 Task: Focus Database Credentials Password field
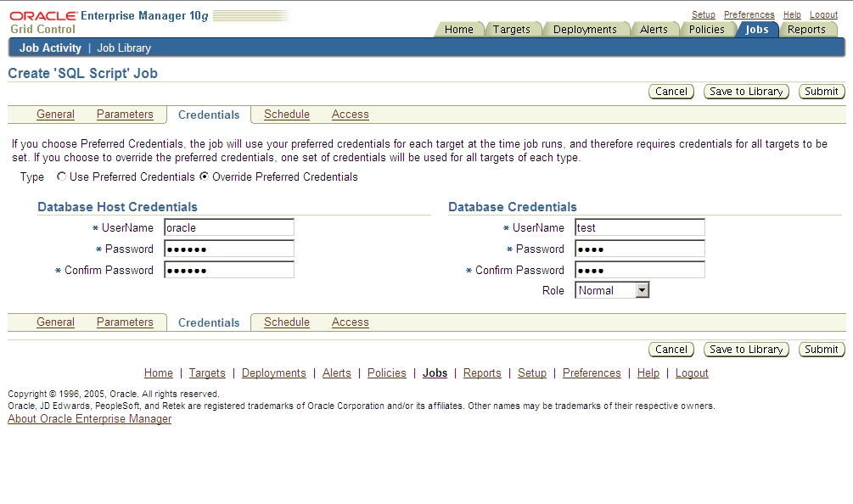(x=640, y=249)
